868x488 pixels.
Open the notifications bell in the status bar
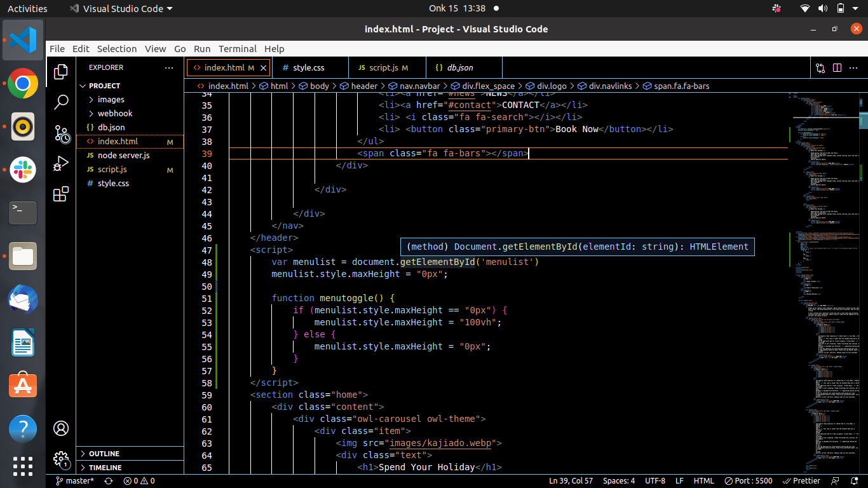coord(853,481)
